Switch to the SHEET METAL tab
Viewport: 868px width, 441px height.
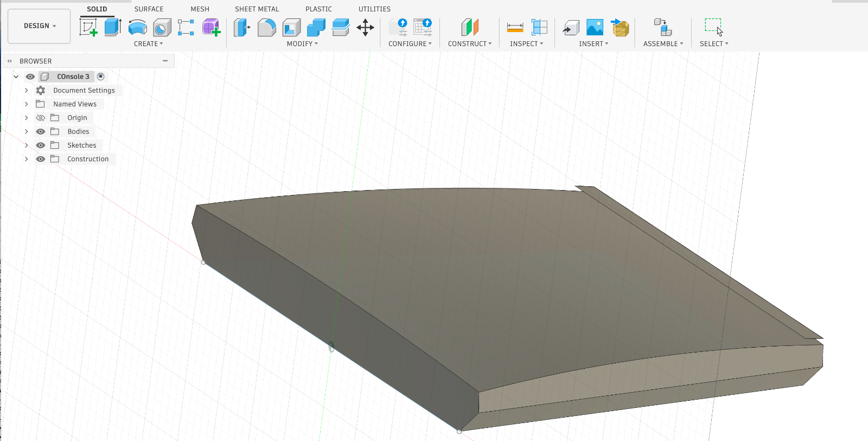coord(257,9)
